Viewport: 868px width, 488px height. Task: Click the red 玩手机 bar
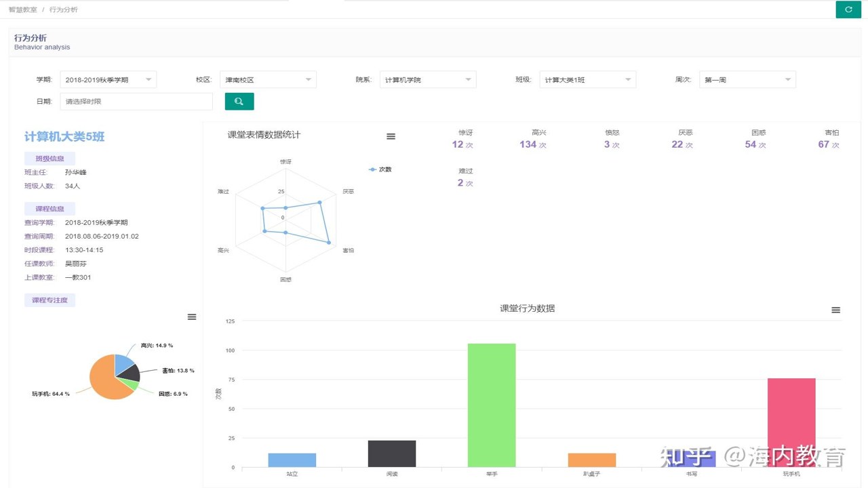(x=791, y=422)
